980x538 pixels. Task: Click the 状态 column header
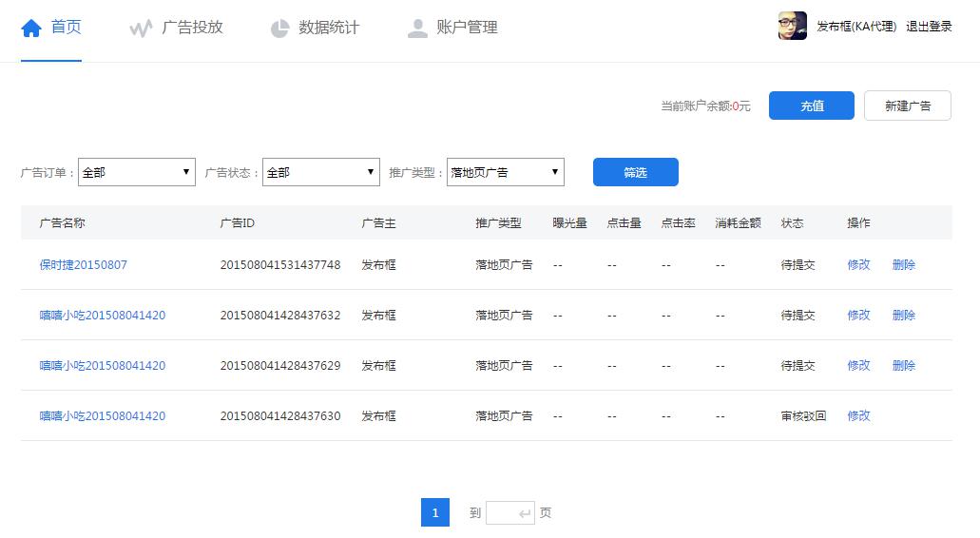pyautogui.click(x=792, y=223)
